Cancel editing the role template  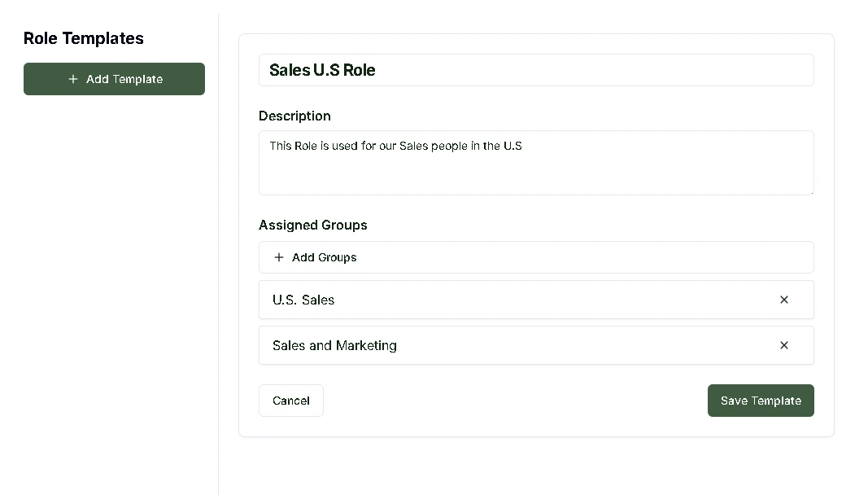291,401
